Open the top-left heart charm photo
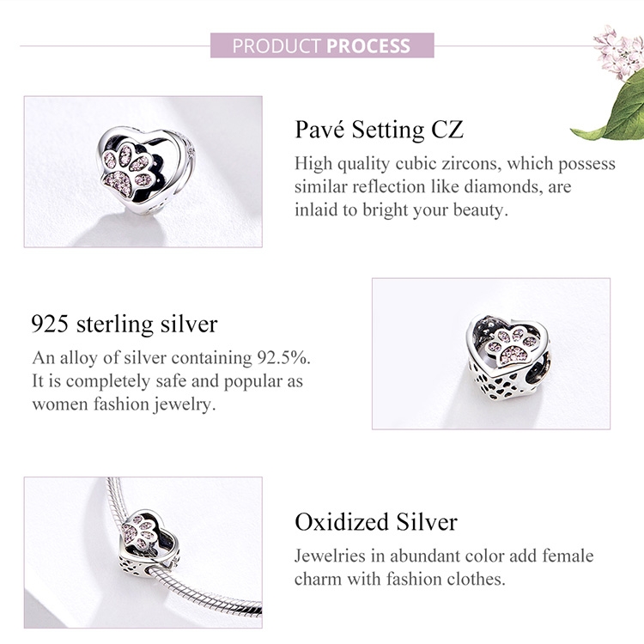The image size is (644, 644). pos(143,172)
